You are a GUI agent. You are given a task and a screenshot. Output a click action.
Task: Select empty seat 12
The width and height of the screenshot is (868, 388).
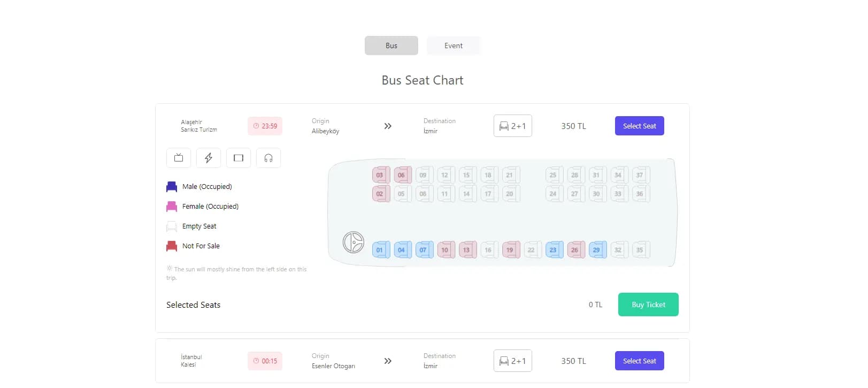pos(445,175)
